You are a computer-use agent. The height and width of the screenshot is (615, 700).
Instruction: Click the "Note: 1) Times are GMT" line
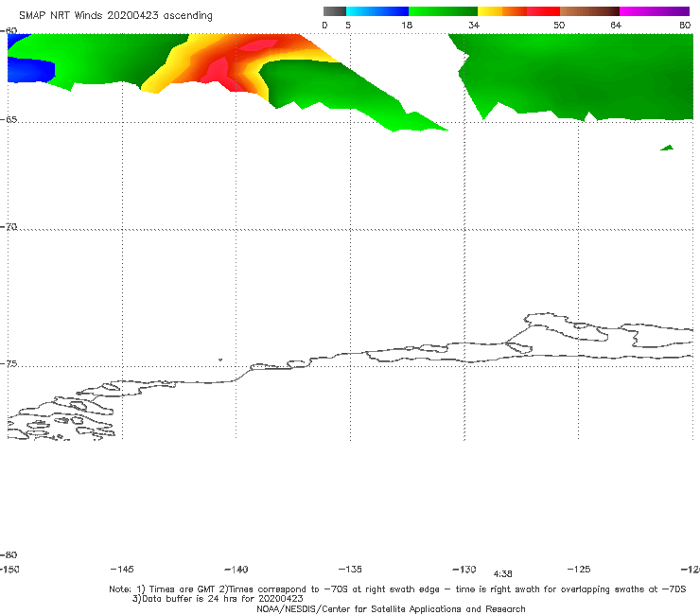tap(397, 589)
